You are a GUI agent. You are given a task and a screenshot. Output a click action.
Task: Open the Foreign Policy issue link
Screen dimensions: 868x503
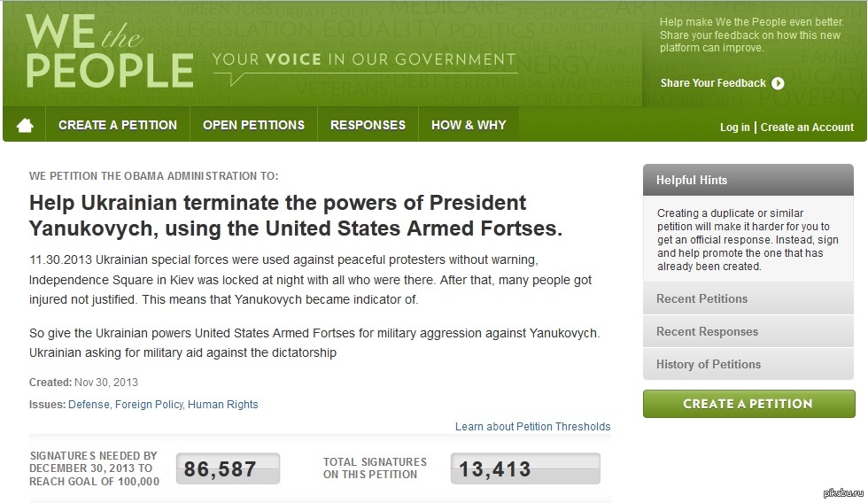click(x=150, y=405)
